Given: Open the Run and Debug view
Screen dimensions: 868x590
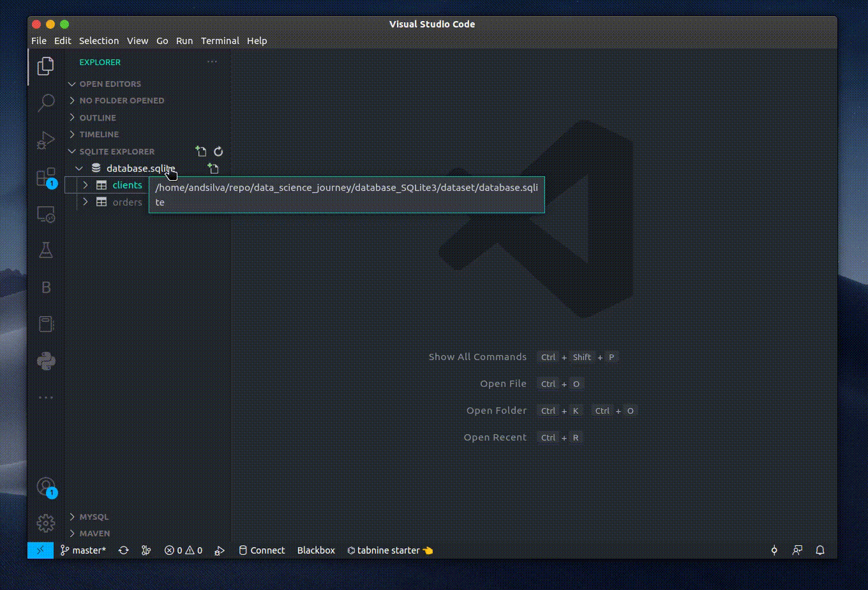Looking at the screenshot, I should (x=46, y=140).
